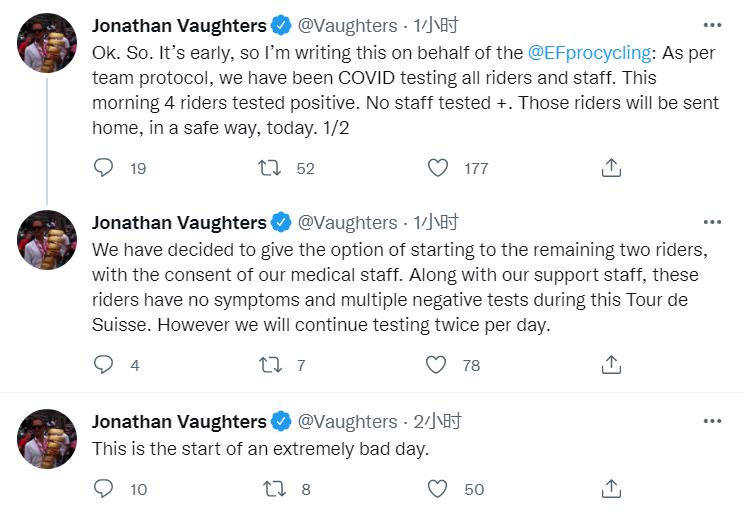Image resolution: width=745 pixels, height=513 pixels.
Task: Share the extremely bad day tweet
Action: pos(611,489)
